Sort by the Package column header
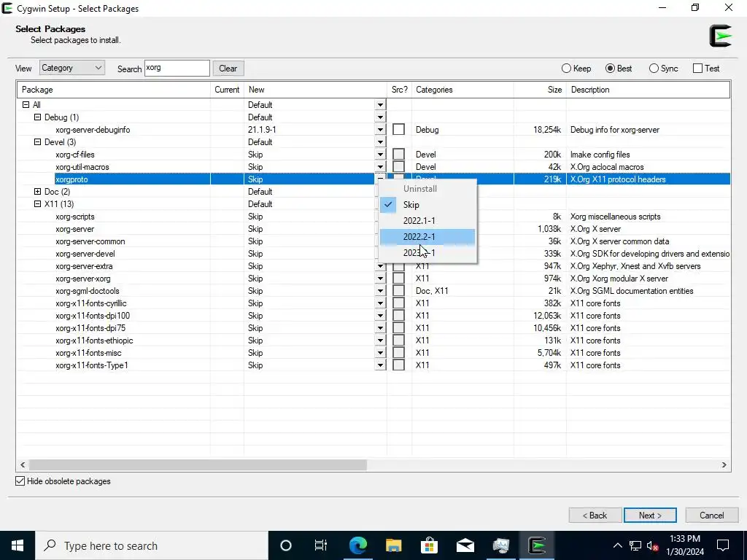 pos(114,90)
